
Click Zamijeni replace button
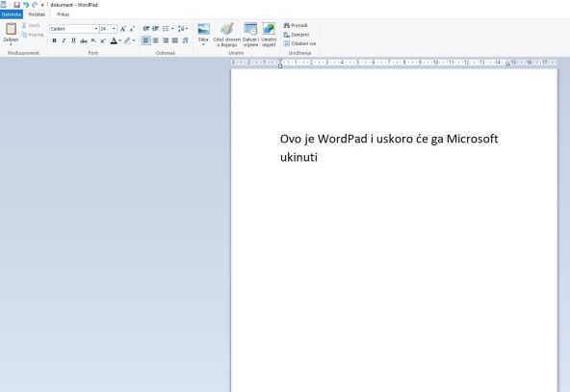coord(297,34)
